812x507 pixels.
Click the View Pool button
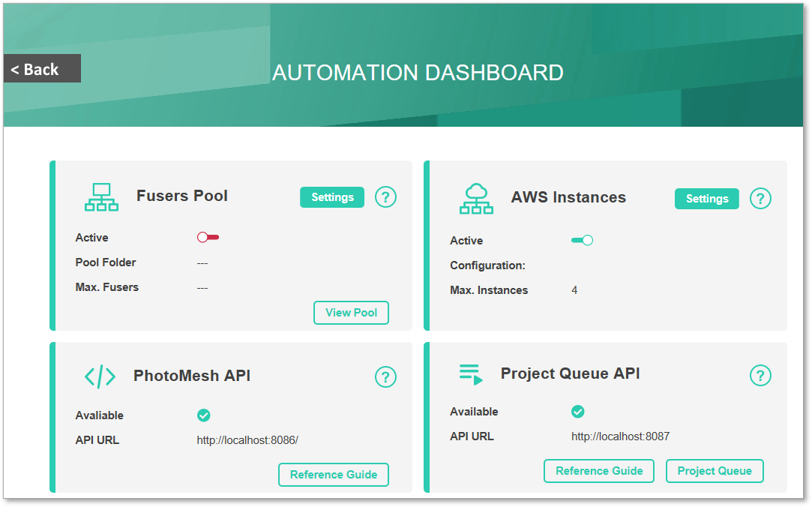[351, 313]
